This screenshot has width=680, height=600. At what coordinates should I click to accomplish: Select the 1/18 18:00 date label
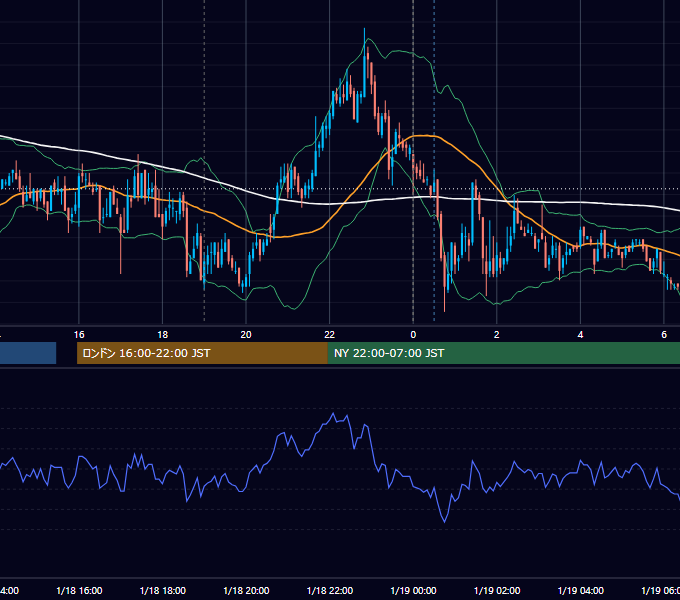point(163,590)
